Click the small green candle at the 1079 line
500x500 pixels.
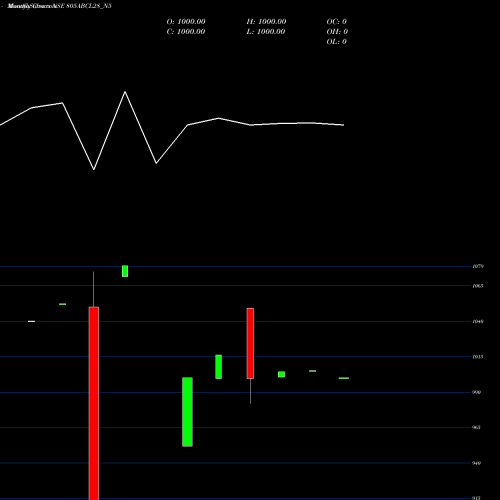click(125, 271)
